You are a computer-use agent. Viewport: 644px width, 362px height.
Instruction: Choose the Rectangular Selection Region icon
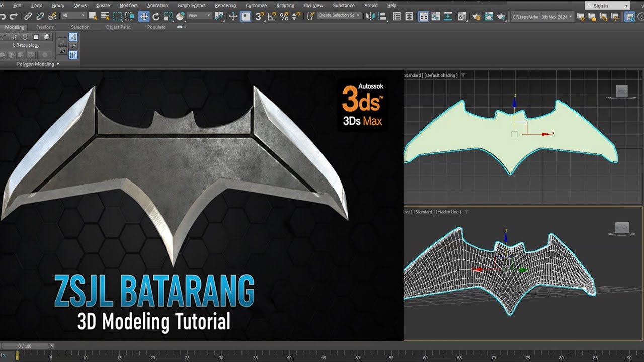[117, 16]
